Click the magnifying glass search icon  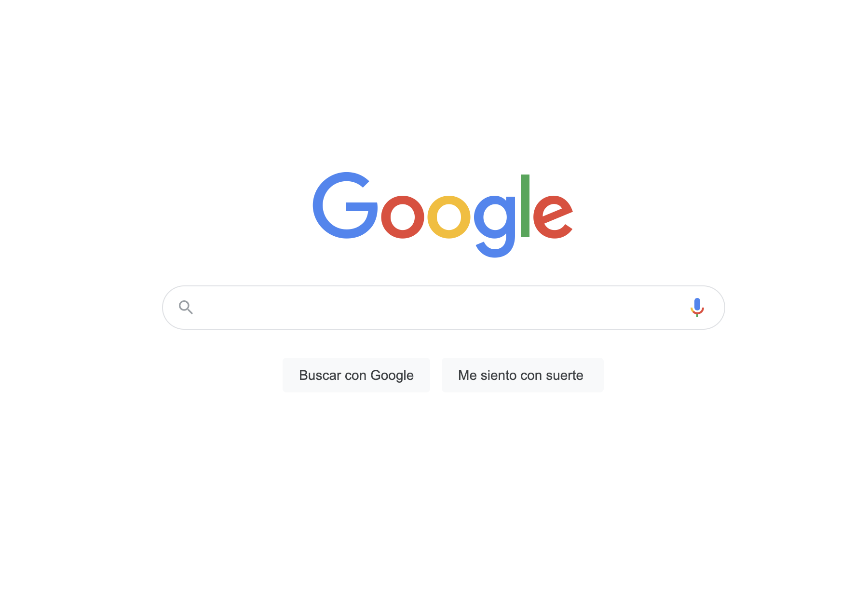point(186,307)
